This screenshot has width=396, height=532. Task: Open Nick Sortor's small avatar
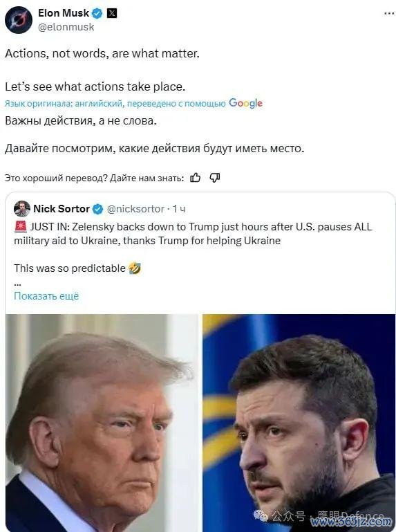22,209
